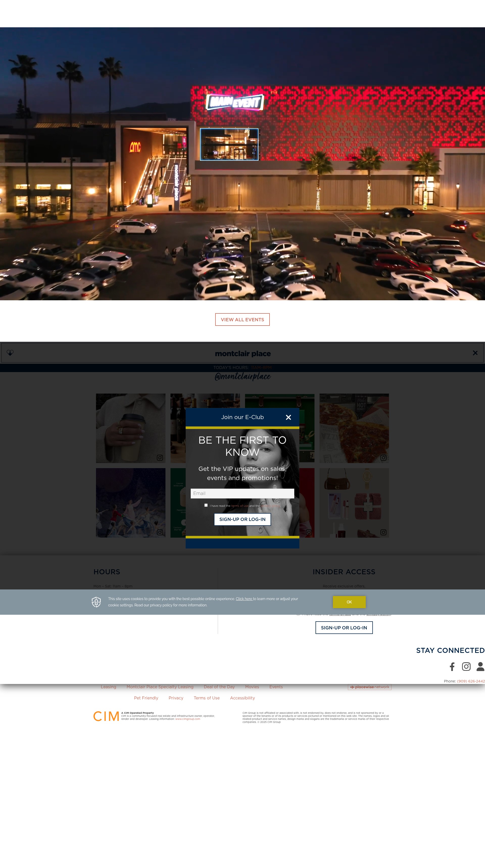The image size is (485, 868).
Task: Open the Movies footer link
Action: click(252, 687)
